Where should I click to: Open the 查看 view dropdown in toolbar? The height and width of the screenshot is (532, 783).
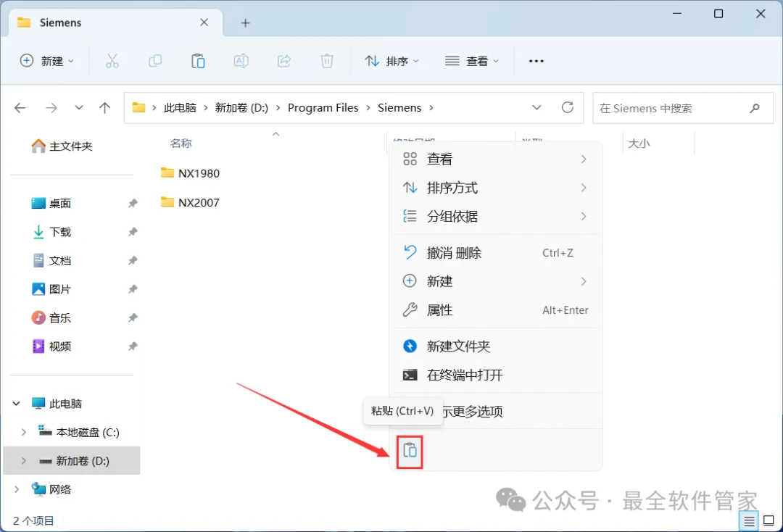coord(472,61)
